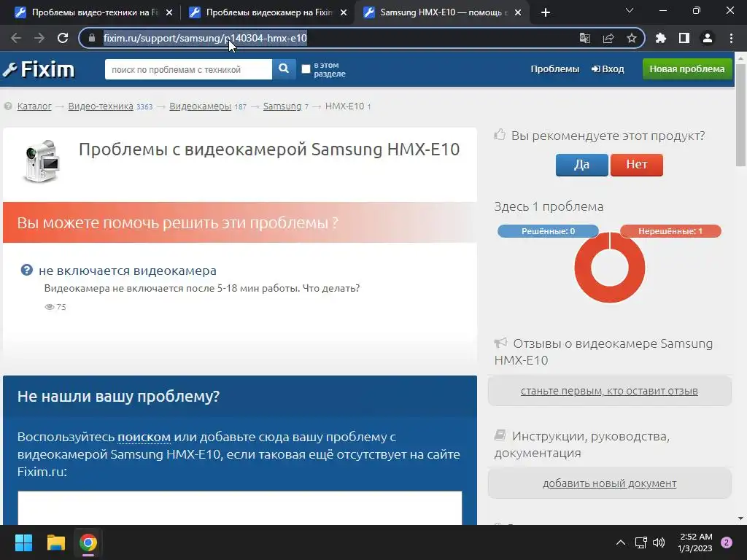
Task: Click the 'Видеокамера не включается после 5-18 мин' text
Action: 202,288
